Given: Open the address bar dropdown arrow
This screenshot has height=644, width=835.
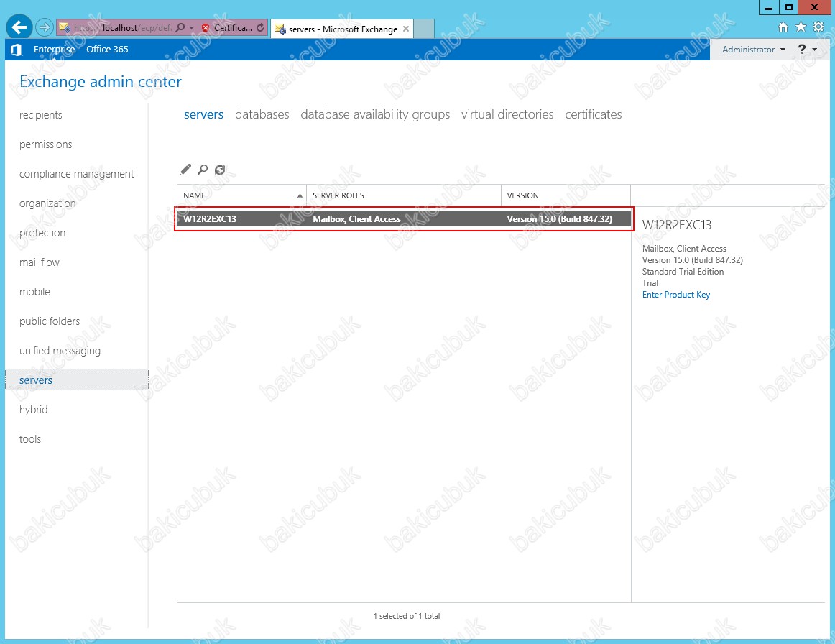Looking at the screenshot, I should (192, 28).
